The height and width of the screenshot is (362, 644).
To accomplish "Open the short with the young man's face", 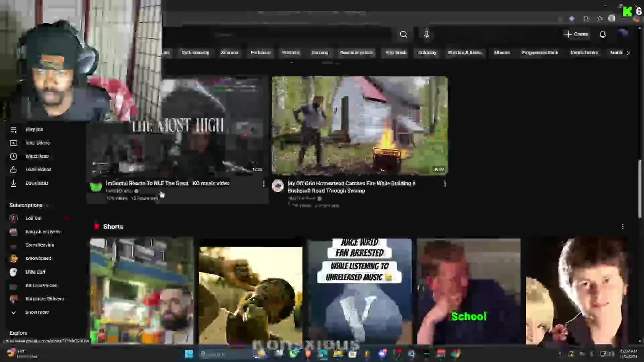I will click(577, 292).
